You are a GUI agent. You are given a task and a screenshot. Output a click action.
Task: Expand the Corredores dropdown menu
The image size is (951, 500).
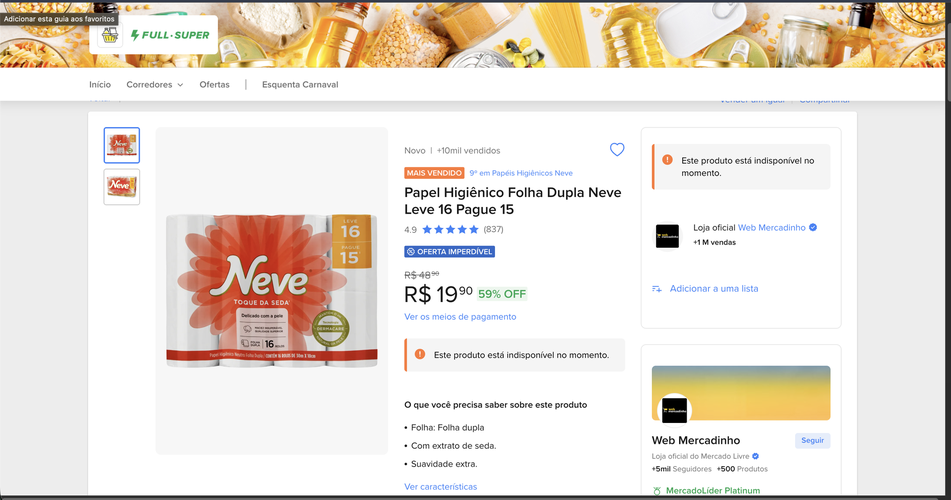coord(155,84)
